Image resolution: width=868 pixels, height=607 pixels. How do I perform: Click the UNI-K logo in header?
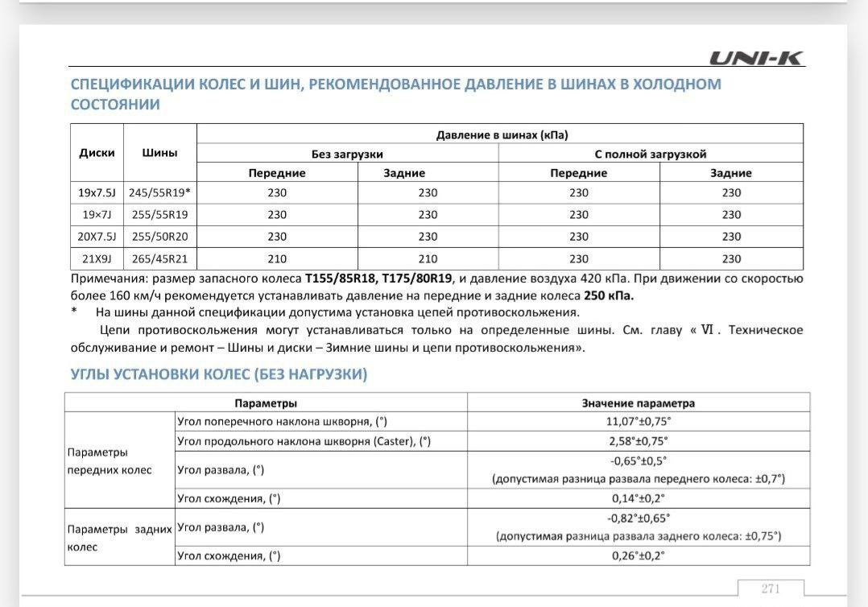756,58
